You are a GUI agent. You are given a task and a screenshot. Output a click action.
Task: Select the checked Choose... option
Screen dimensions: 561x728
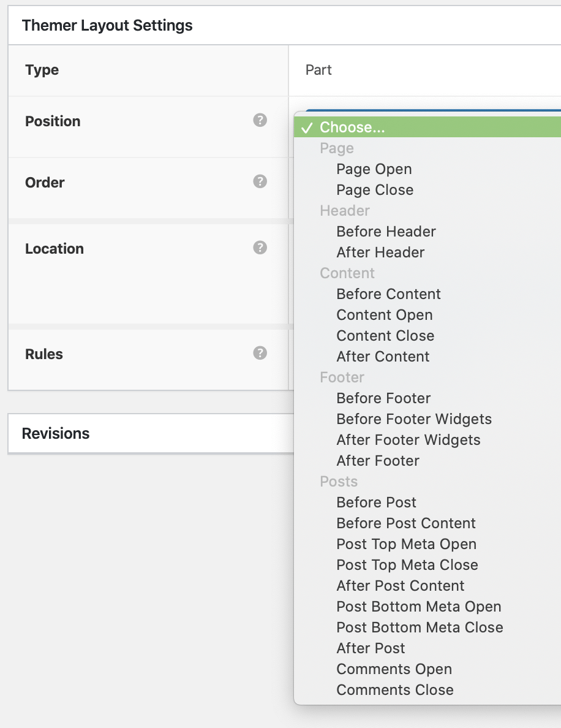pos(352,127)
